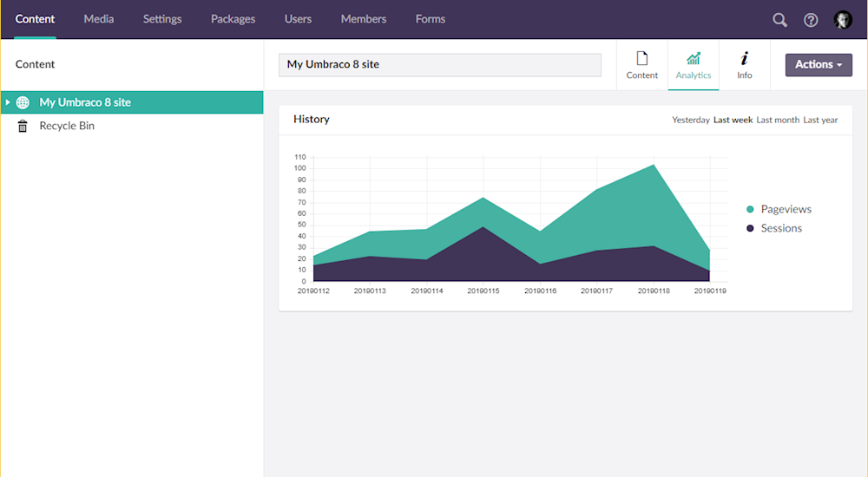The image size is (868, 477).
Task: Expand the My Umbraco 8 site tree node
Action: (8, 102)
